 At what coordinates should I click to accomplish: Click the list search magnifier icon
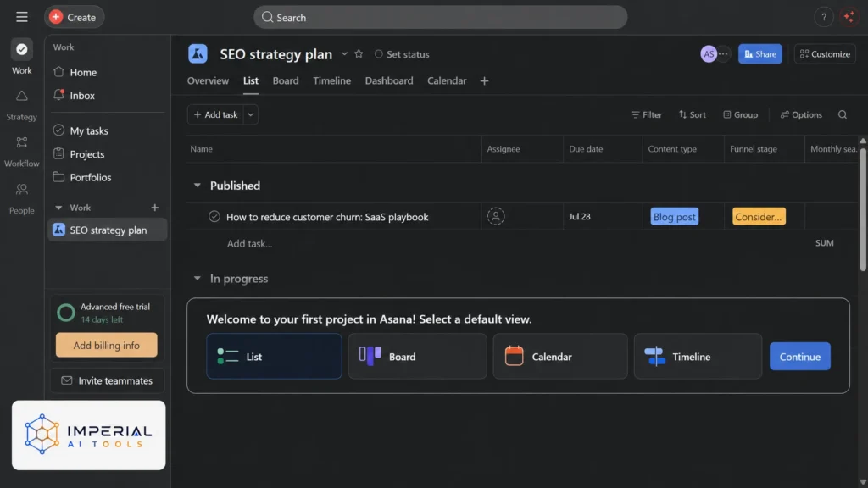pos(843,114)
